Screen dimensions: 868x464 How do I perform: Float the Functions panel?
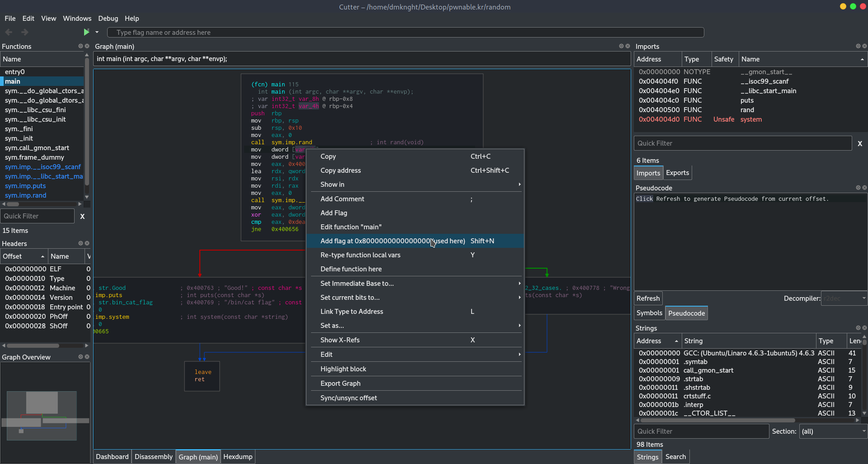point(80,46)
